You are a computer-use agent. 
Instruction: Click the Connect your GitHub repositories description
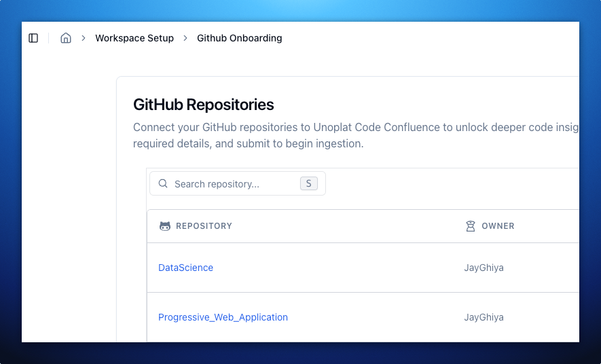coord(356,135)
